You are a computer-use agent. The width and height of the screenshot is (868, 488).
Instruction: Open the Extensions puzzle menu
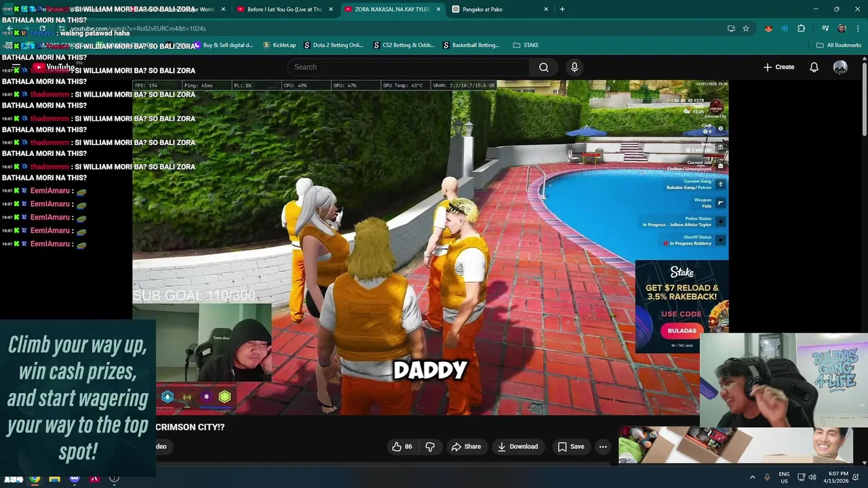tap(802, 28)
